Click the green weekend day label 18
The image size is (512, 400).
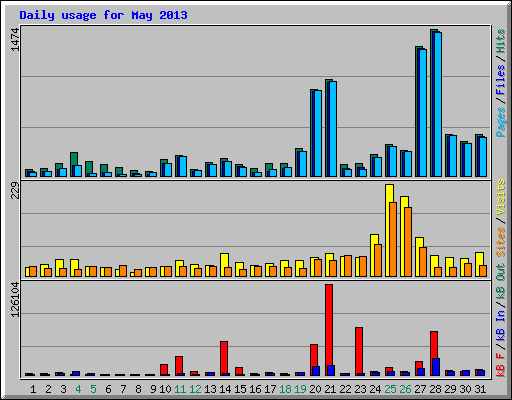click(x=285, y=389)
